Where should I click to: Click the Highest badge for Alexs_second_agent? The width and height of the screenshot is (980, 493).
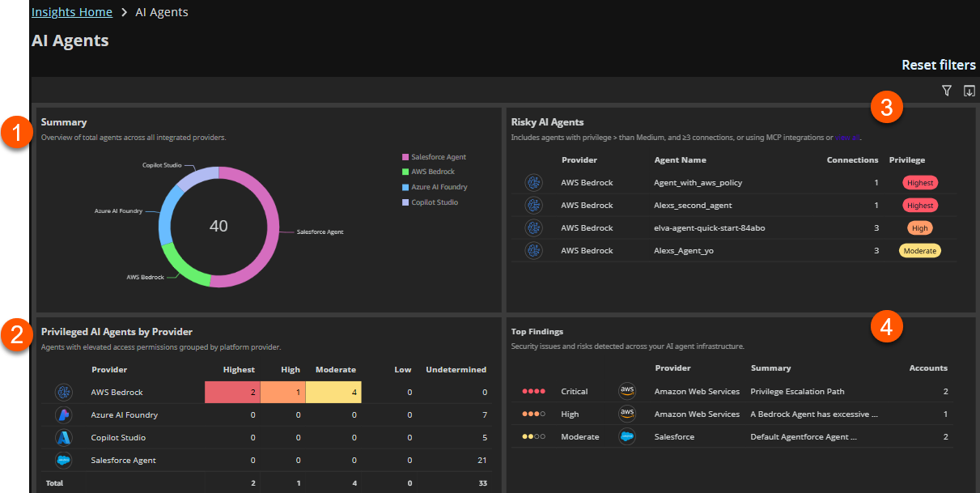pyautogui.click(x=920, y=206)
